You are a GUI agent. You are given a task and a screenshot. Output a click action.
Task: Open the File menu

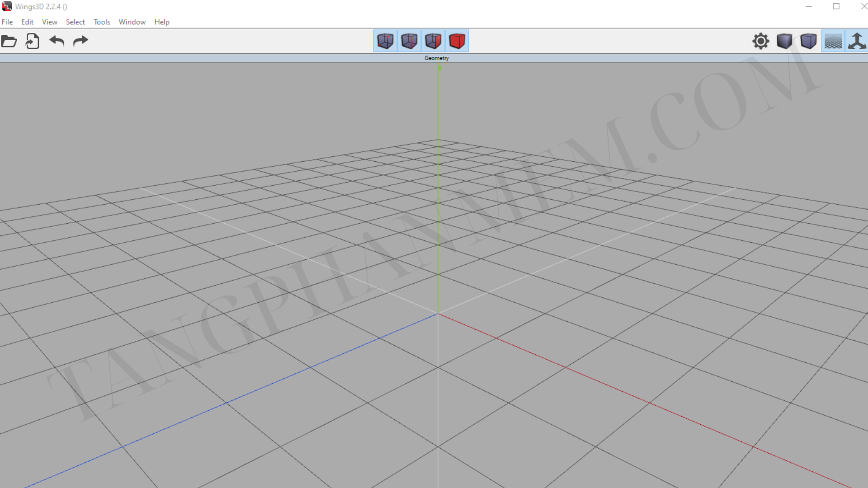point(7,22)
